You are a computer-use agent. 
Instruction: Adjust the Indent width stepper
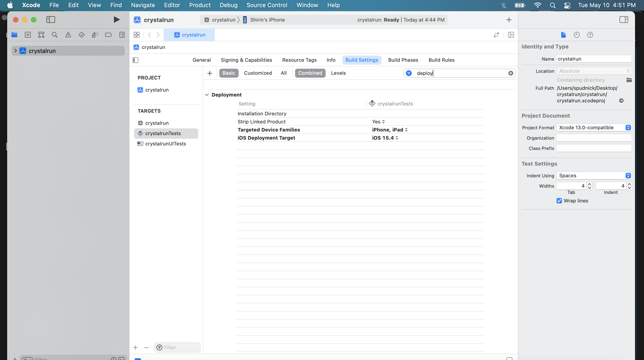pos(629,186)
